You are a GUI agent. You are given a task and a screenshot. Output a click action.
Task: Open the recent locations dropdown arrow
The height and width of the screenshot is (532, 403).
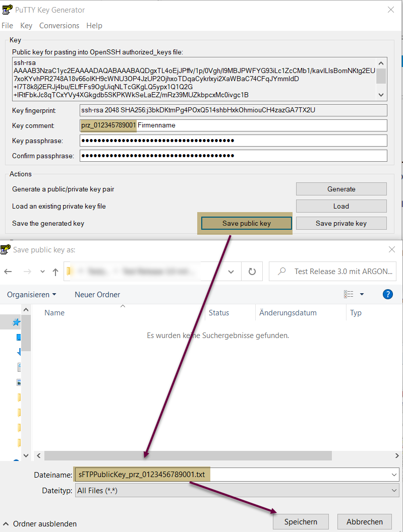tap(42, 272)
